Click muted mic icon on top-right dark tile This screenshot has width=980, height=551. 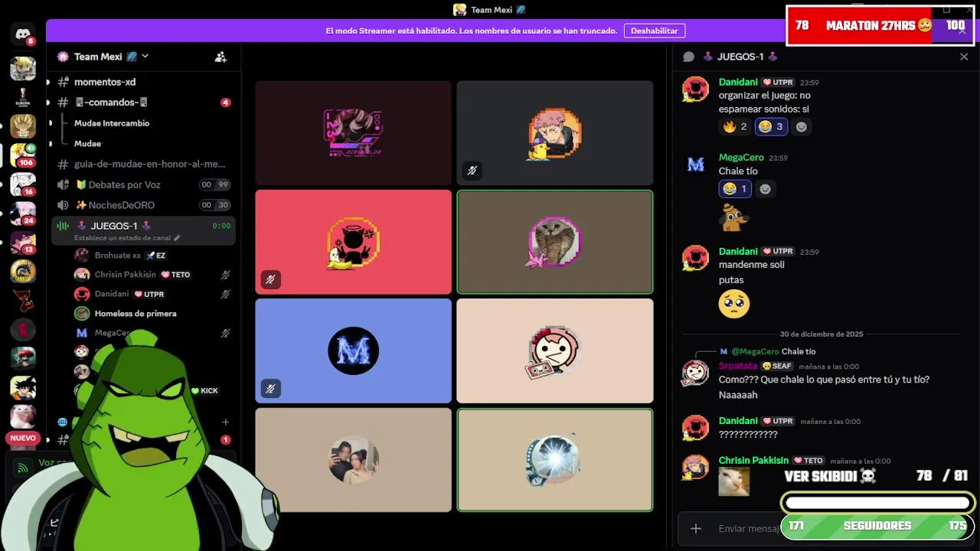[472, 171]
